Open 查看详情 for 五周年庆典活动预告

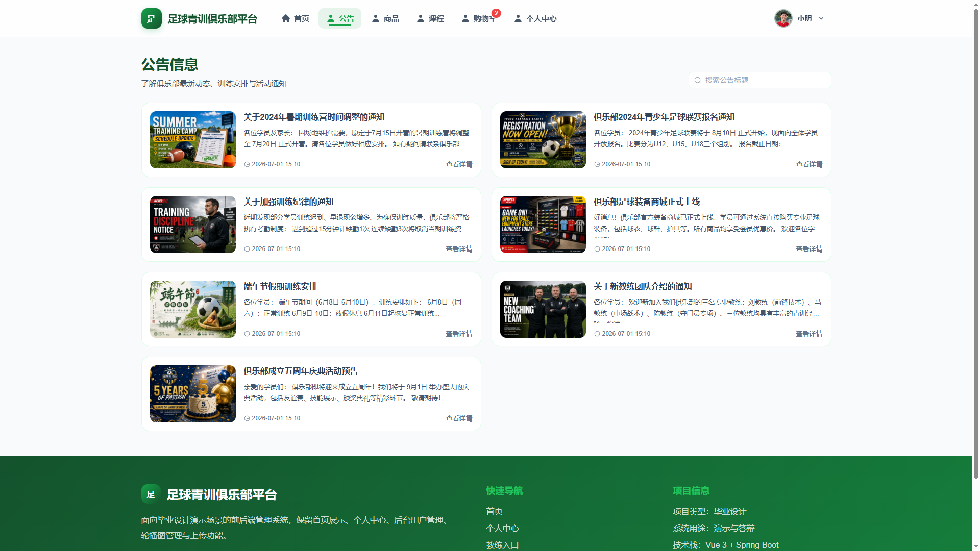coord(459,418)
